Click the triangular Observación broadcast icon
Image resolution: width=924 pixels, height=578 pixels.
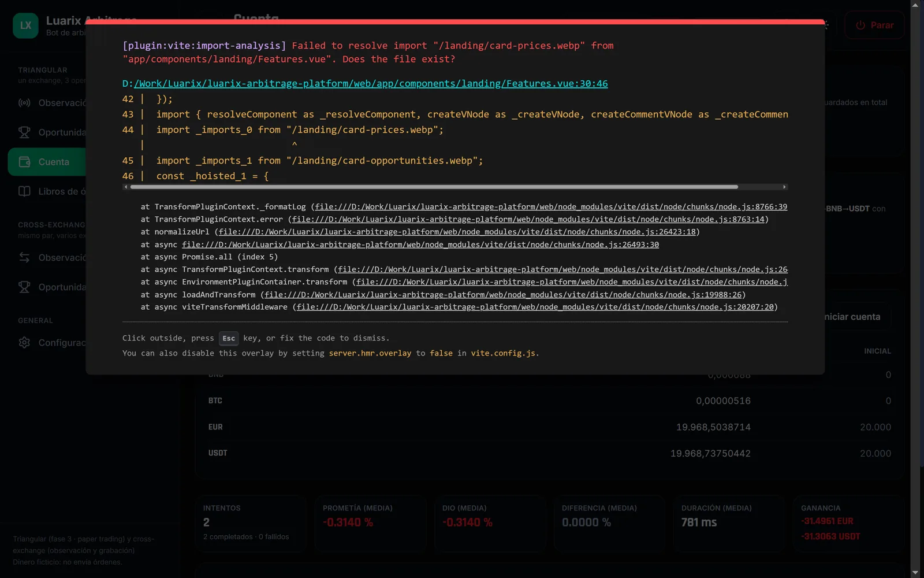pyautogui.click(x=24, y=103)
